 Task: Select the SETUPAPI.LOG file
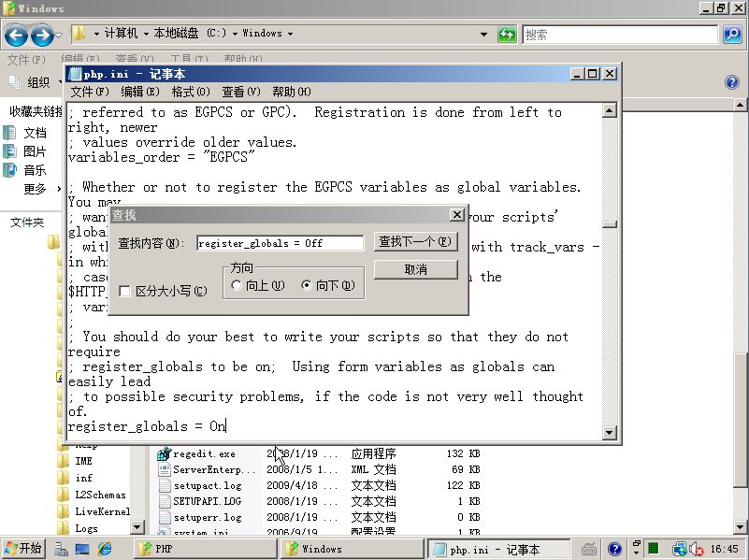click(207, 501)
